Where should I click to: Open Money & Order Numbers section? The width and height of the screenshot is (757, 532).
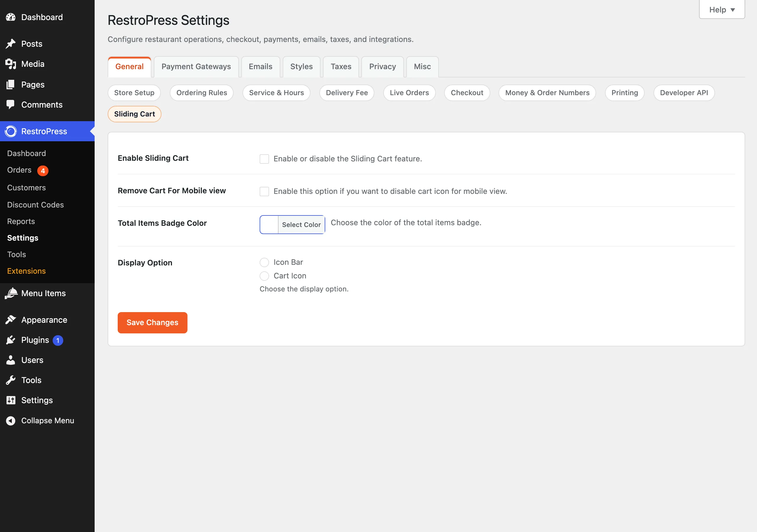pyautogui.click(x=547, y=93)
